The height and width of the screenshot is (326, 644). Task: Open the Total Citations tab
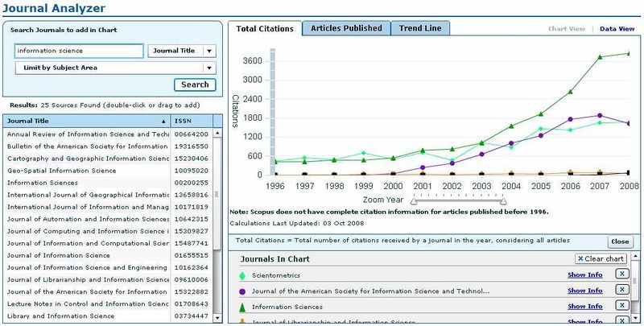(266, 28)
